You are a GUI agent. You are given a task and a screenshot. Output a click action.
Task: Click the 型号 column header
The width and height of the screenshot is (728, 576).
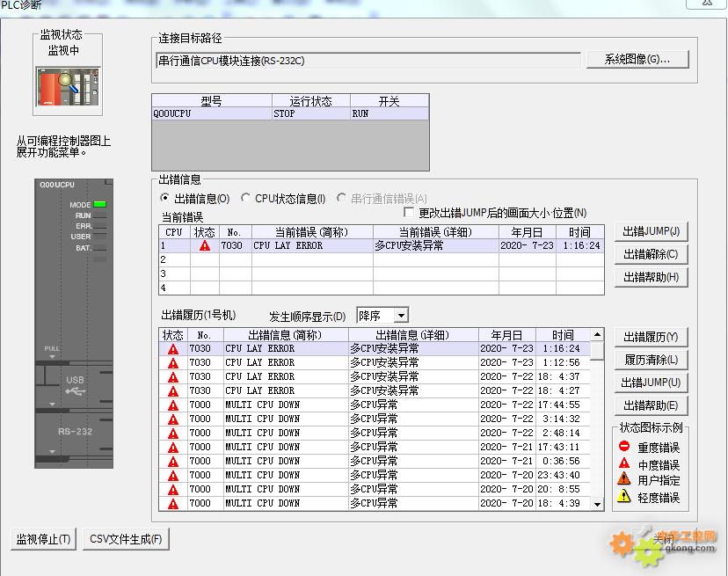212,101
